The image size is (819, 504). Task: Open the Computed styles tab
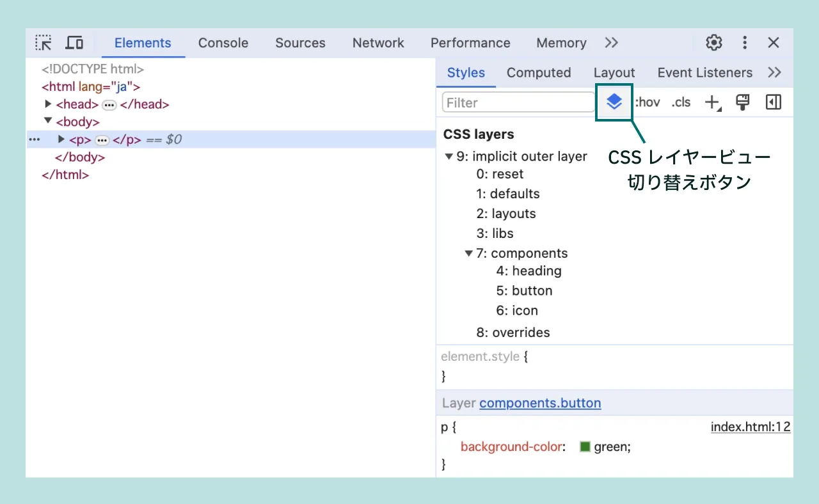(x=539, y=72)
